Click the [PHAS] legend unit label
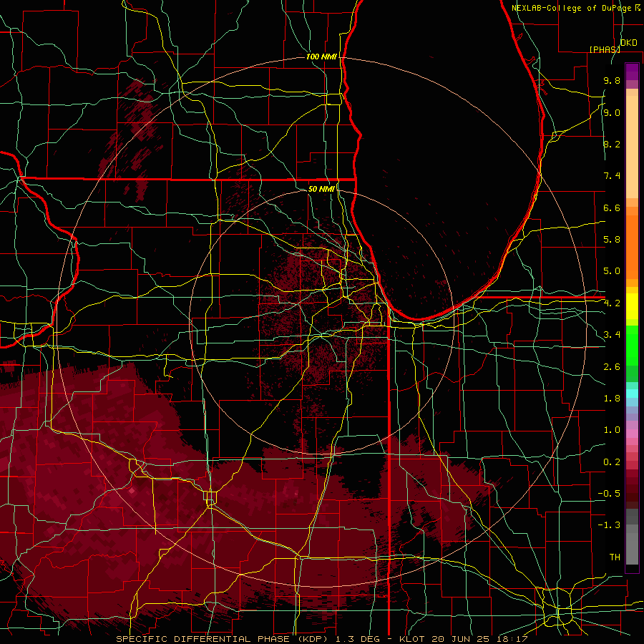The image size is (644, 644). coord(605,49)
